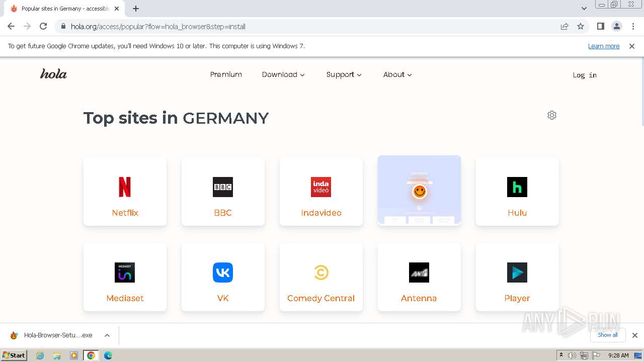
Task: Open the volume control in the tray
Action: tap(572, 355)
